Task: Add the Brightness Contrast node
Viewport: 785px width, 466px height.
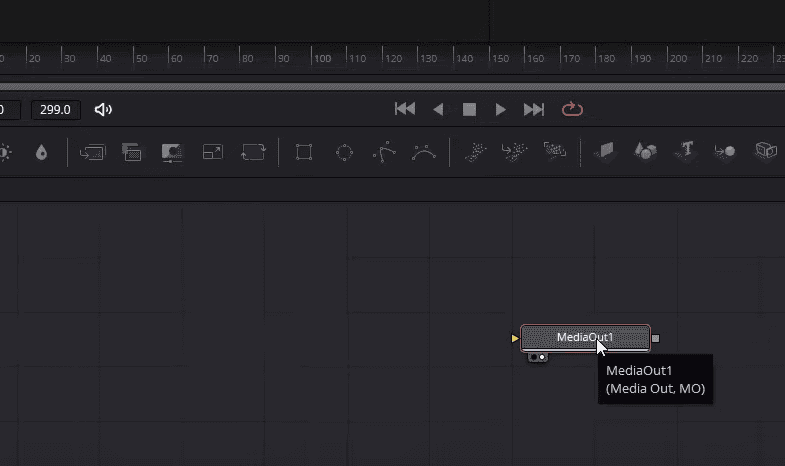Action: tap(5, 152)
